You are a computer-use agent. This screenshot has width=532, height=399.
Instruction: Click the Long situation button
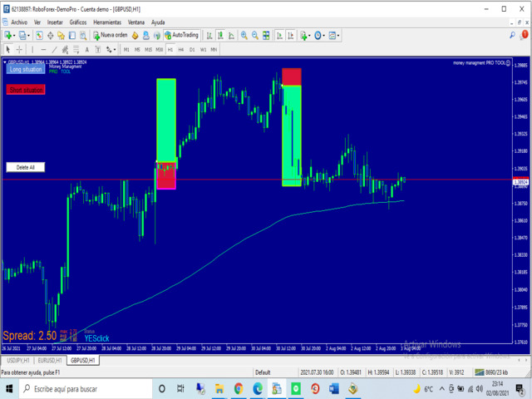click(x=26, y=69)
